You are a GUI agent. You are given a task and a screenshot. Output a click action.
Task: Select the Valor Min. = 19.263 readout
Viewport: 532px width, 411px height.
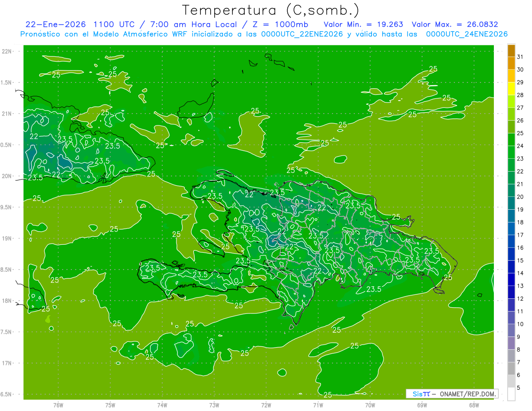364,24
